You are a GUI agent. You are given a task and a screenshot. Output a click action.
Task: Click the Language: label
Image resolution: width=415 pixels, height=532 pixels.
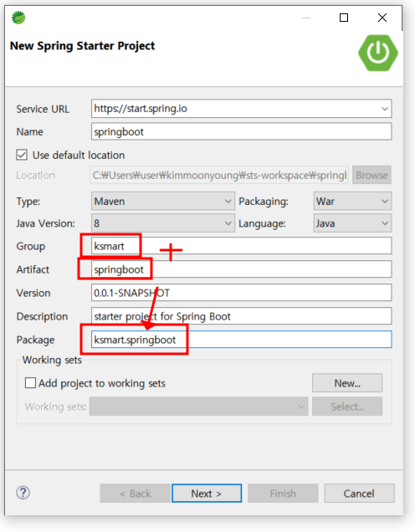point(262,223)
